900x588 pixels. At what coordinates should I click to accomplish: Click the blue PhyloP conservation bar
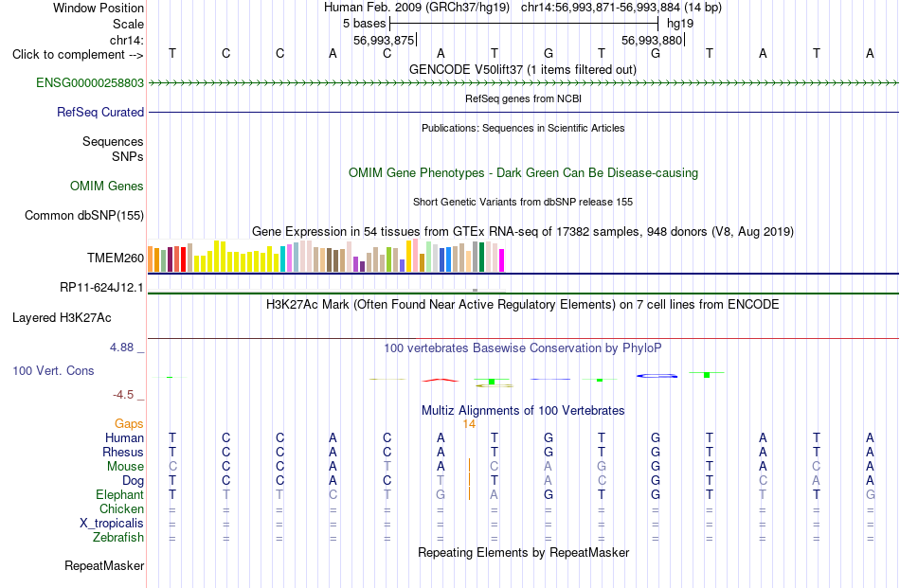pos(657,376)
